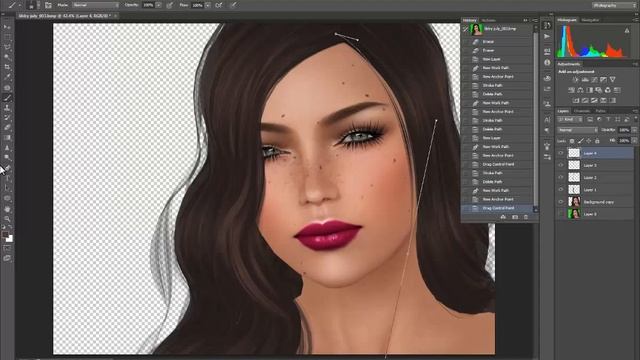Click Layer 0 thumbnail
This screenshot has height=360, width=640.
[574, 214]
